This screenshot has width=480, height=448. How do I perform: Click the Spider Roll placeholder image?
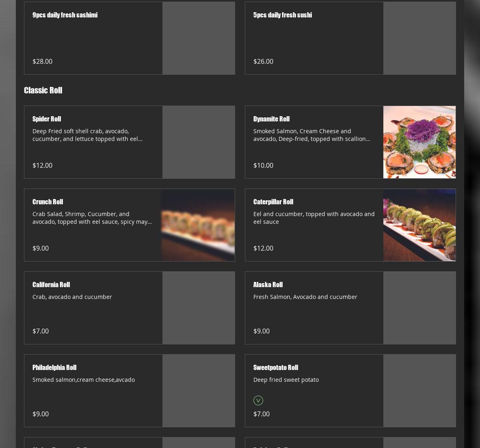pos(199,142)
